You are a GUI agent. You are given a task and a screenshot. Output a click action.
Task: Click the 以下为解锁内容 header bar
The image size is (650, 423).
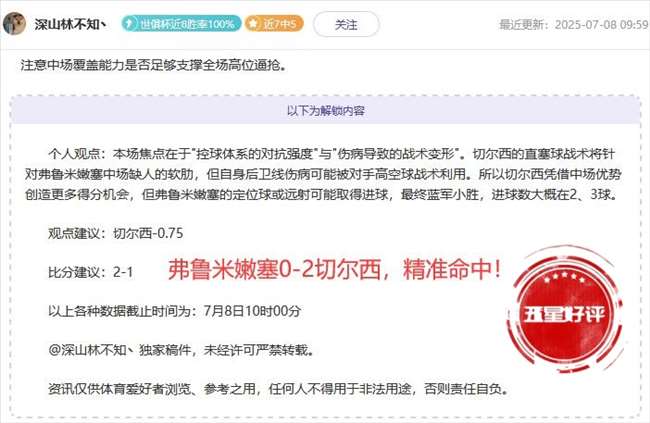click(x=326, y=111)
